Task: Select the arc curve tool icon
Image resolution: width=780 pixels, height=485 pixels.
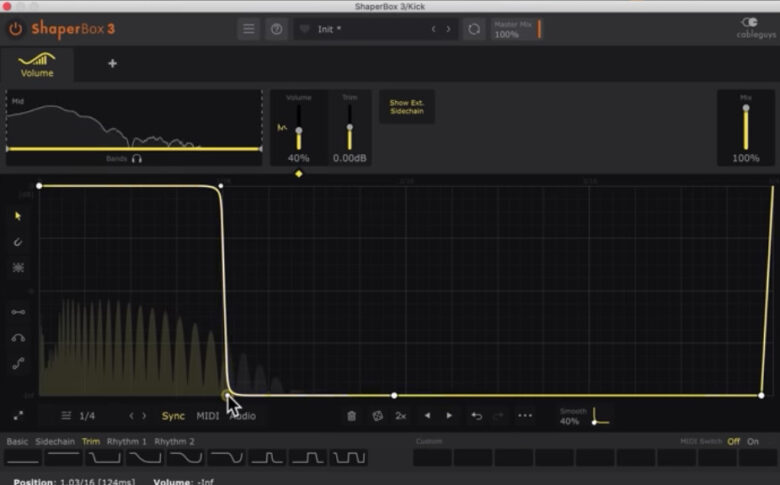Action: pyautogui.click(x=18, y=338)
